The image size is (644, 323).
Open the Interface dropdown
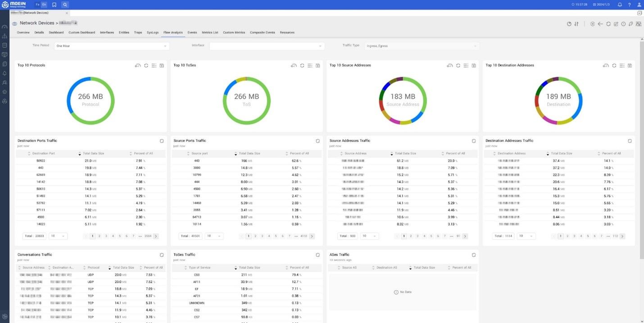(267, 46)
